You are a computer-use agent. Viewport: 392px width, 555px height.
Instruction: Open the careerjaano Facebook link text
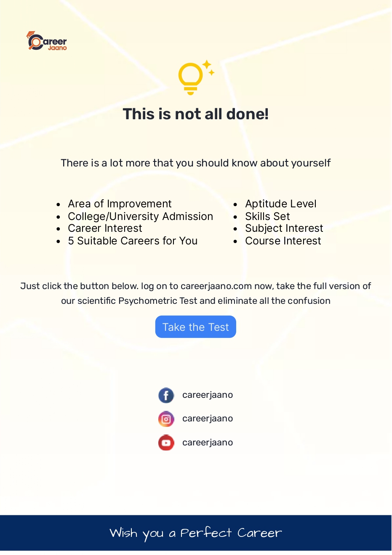[208, 395]
